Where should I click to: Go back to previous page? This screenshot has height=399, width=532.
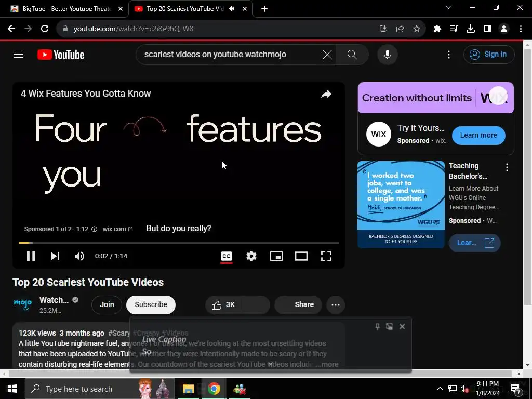click(x=11, y=29)
